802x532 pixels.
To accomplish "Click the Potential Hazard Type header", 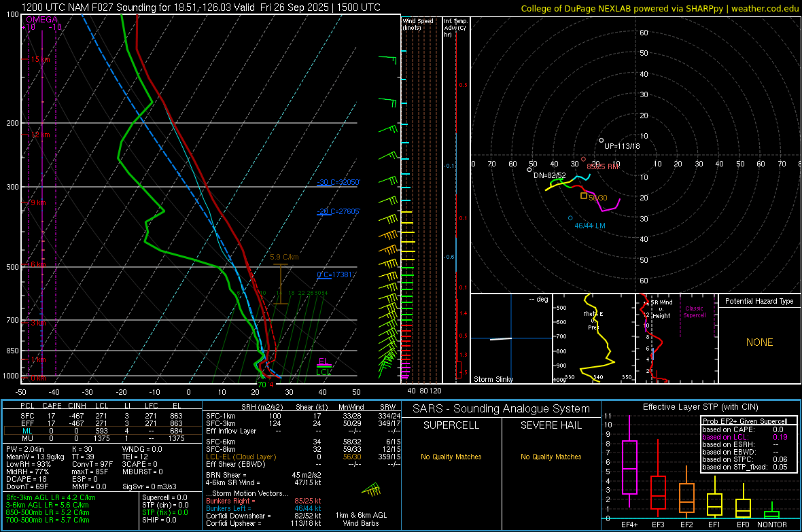I will point(760,301).
